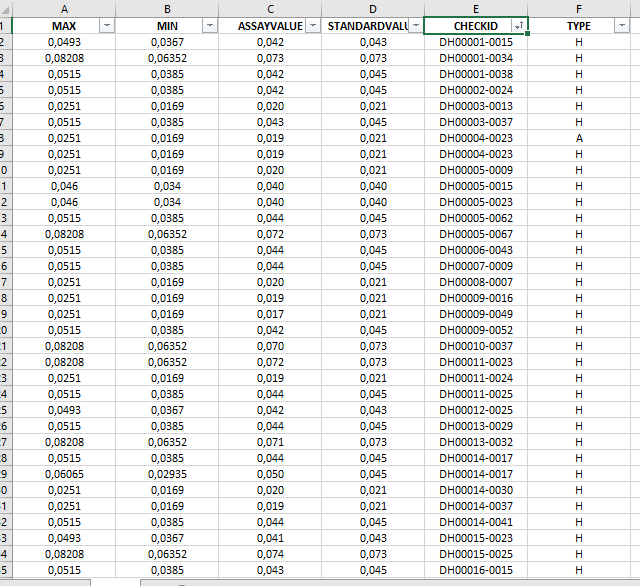The height and width of the screenshot is (586, 640).
Task: Select cell DH00007-0009
Action: pyautogui.click(x=476, y=266)
